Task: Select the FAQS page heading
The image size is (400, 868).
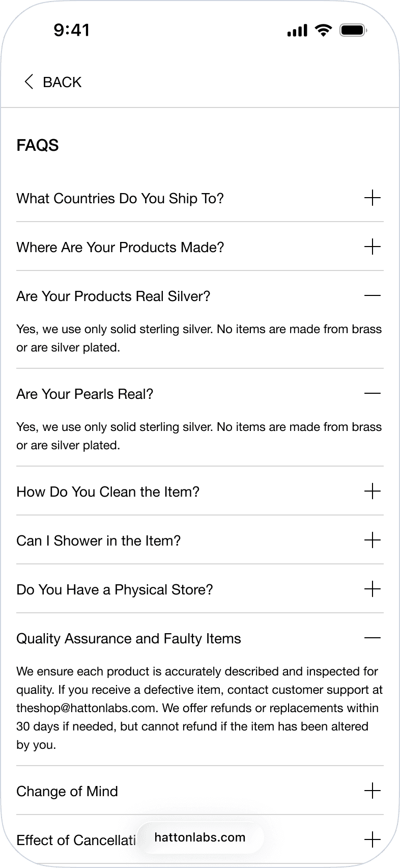Action: click(38, 145)
